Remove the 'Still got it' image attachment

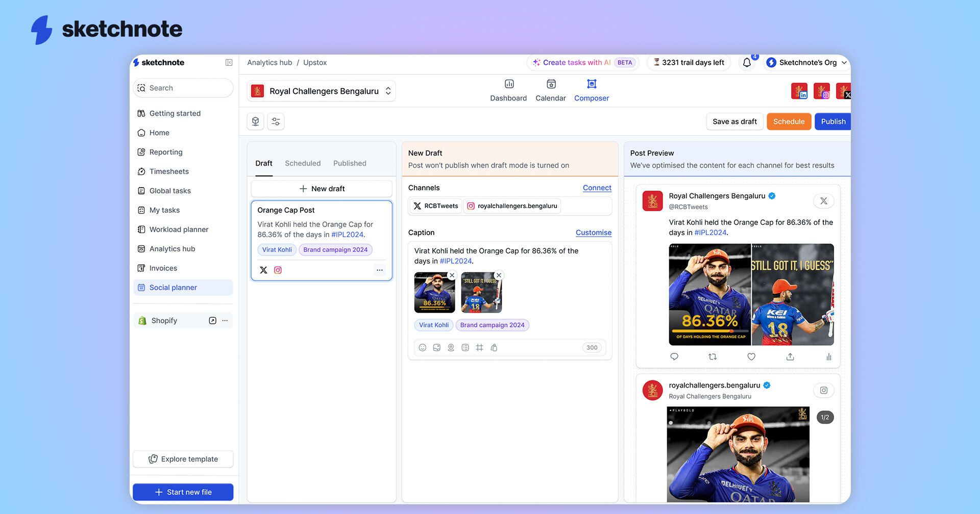click(499, 275)
